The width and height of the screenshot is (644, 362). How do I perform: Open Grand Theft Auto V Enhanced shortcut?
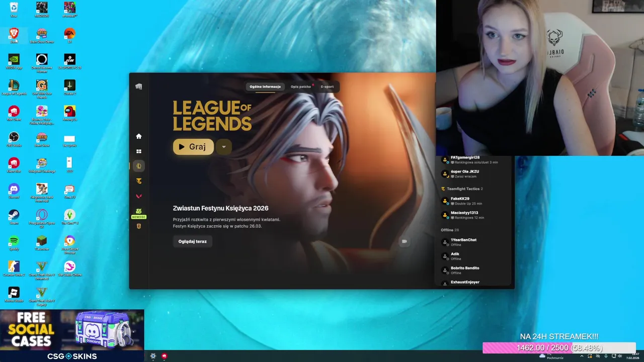pyautogui.click(x=42, y=270)
